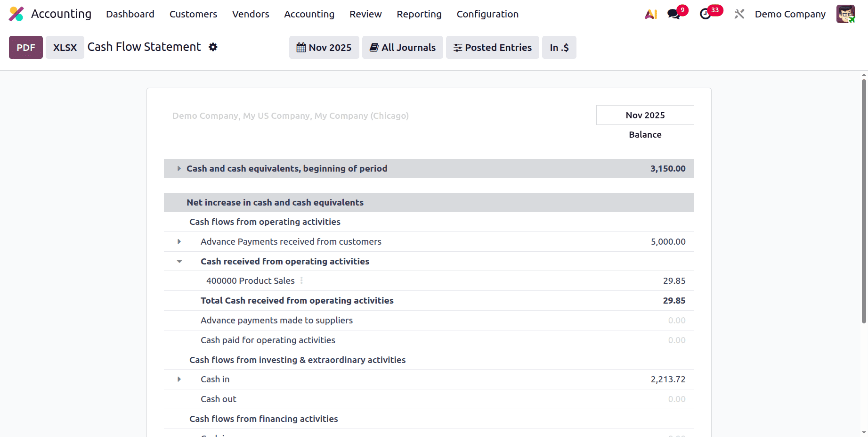Open the Accounting menu item

tap(309, 14)
